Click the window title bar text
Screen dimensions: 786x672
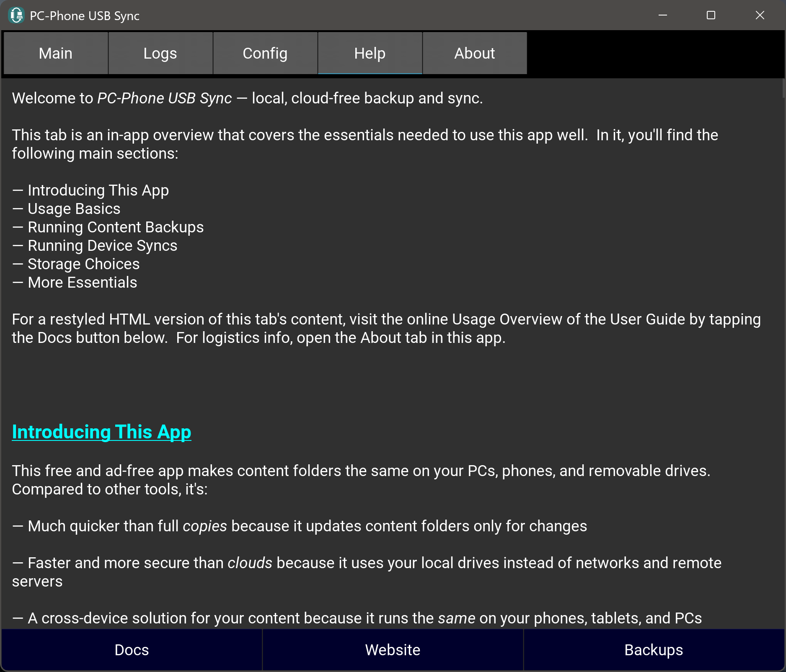[85, 16]
